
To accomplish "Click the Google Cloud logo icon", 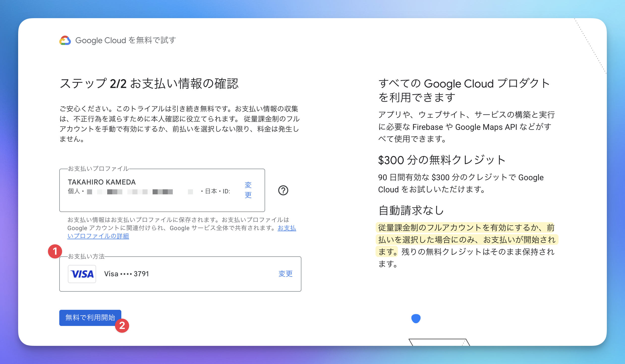I will [65, 40].
